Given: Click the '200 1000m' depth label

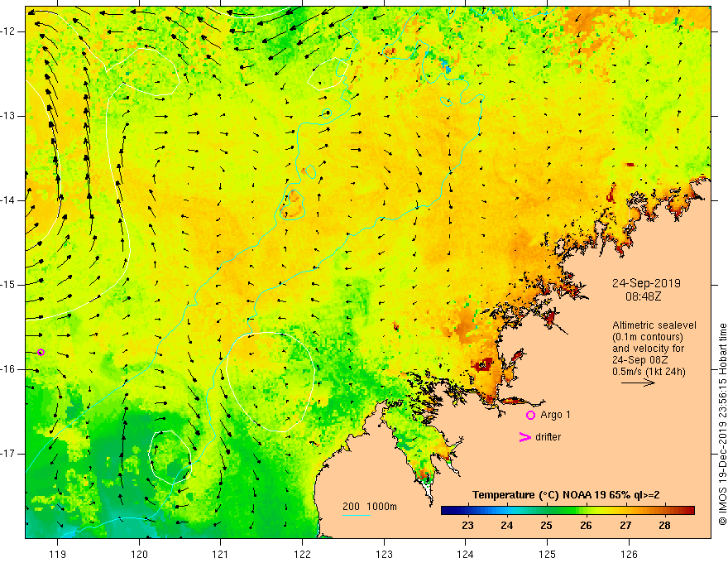Looking at the screenshot, I should coord(370,507).
